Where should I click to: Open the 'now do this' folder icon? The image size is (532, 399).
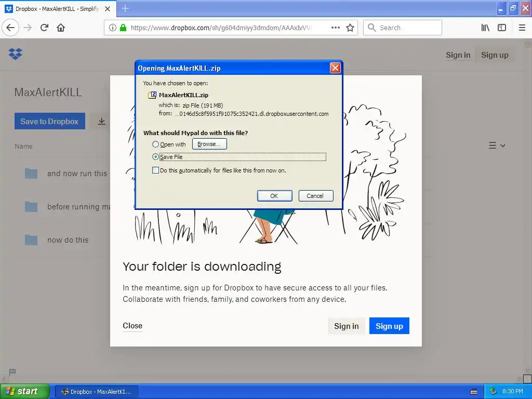coord(31,240)
